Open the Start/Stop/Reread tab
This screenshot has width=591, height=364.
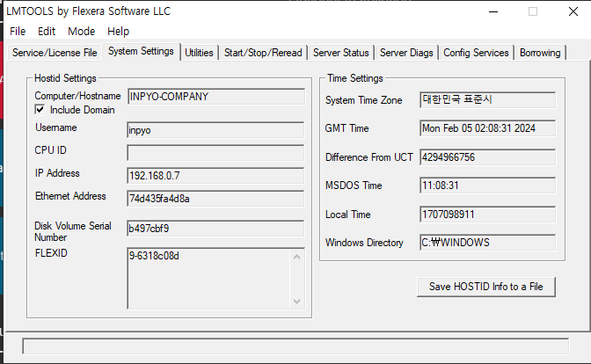(263, 53)
